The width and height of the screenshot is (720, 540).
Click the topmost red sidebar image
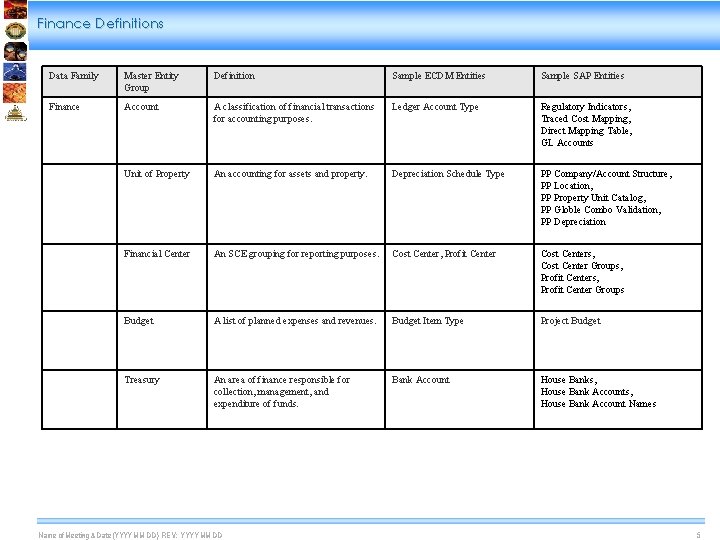pyautogui.click(x=15, y=9)
